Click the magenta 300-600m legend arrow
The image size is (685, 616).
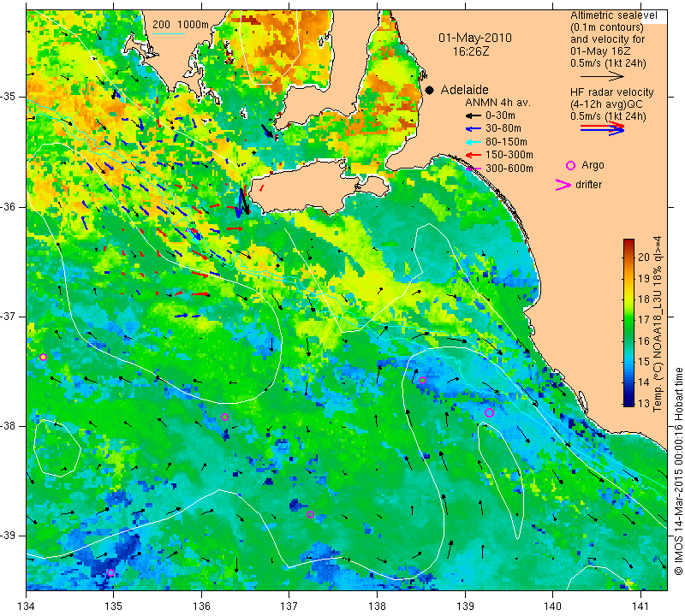click(474, 169)
